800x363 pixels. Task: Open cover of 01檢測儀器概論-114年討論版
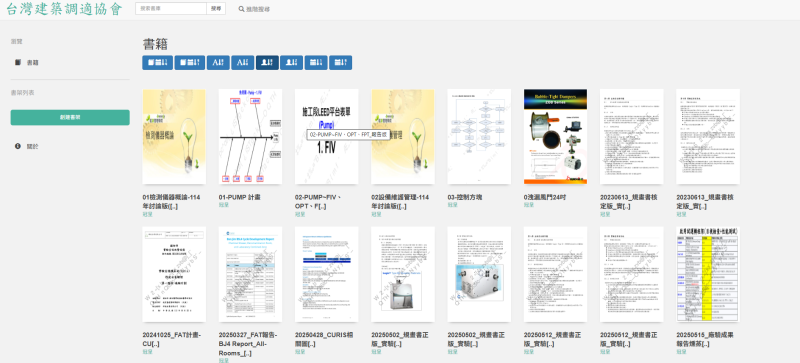coord(174,137)
